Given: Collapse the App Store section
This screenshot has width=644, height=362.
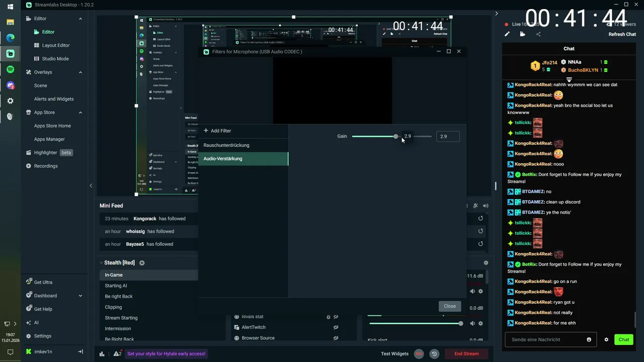Looking at the screenshot, I should [80, 112].
